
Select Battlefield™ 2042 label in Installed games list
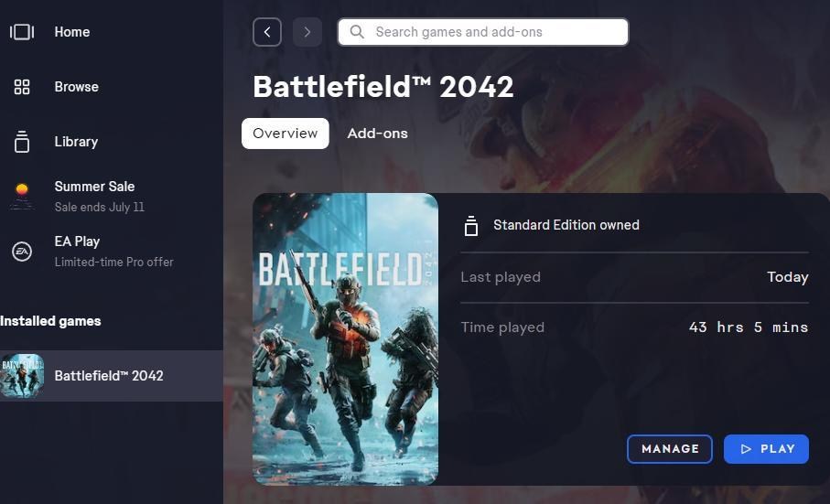tap(109, 376)
